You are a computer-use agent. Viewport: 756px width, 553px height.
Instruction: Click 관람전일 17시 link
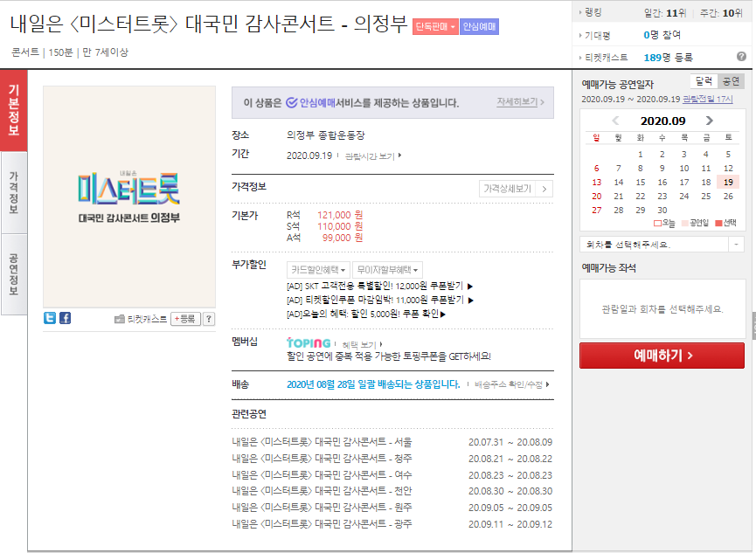(708, 99)
